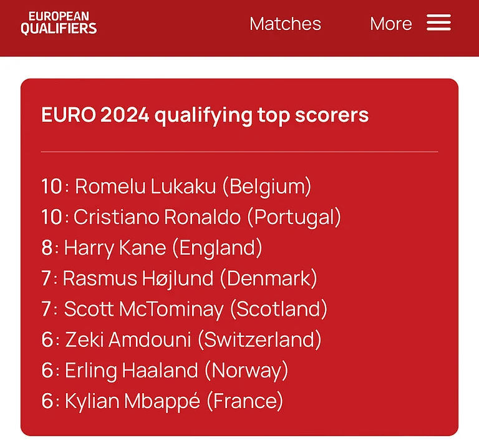Viewport: 479px width, 448px height.
Task: Open the hamburger menu icon
Action: pyautogui.click(x=438, y=23)
